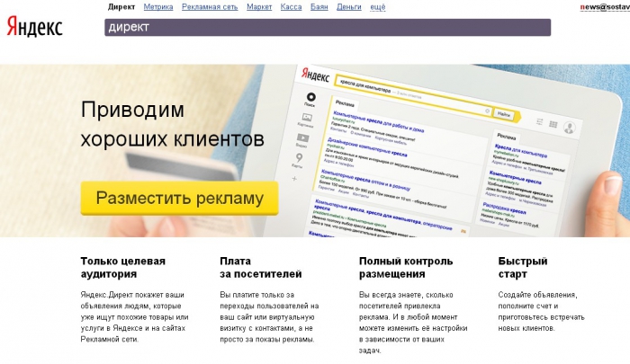Click the tablet Яндекс logo in banner

(x=315, y=75)
